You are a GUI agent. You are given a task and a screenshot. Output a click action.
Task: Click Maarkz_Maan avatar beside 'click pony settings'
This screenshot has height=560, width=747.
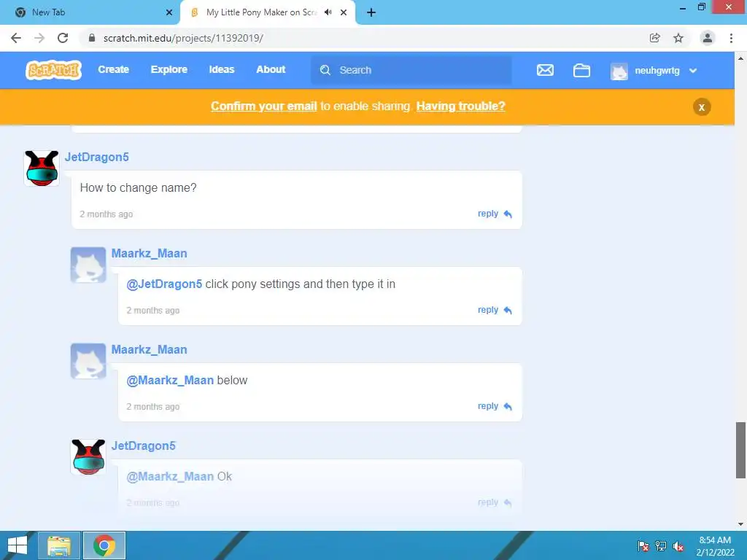[x=88, y=265]
